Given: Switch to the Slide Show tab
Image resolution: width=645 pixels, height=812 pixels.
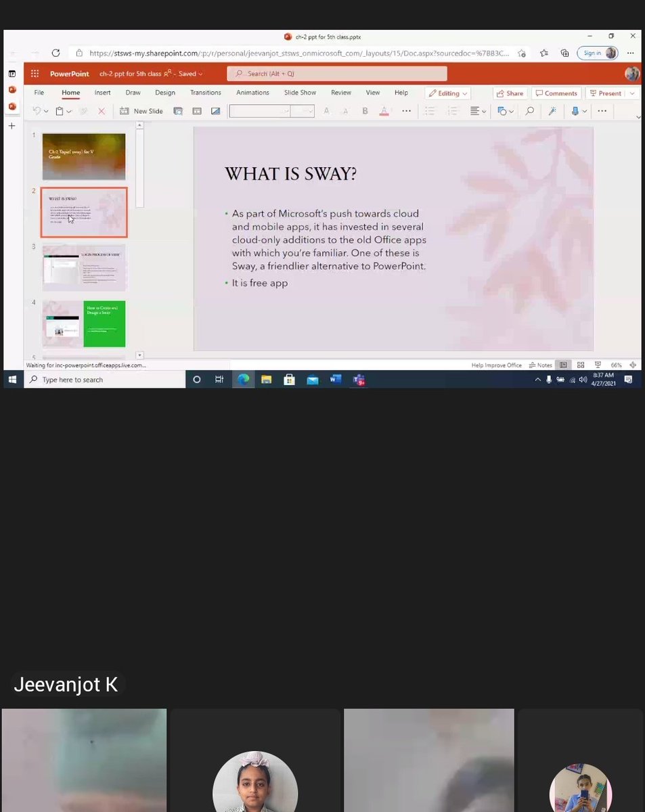Looking at the screenshot, I should 300,93.
